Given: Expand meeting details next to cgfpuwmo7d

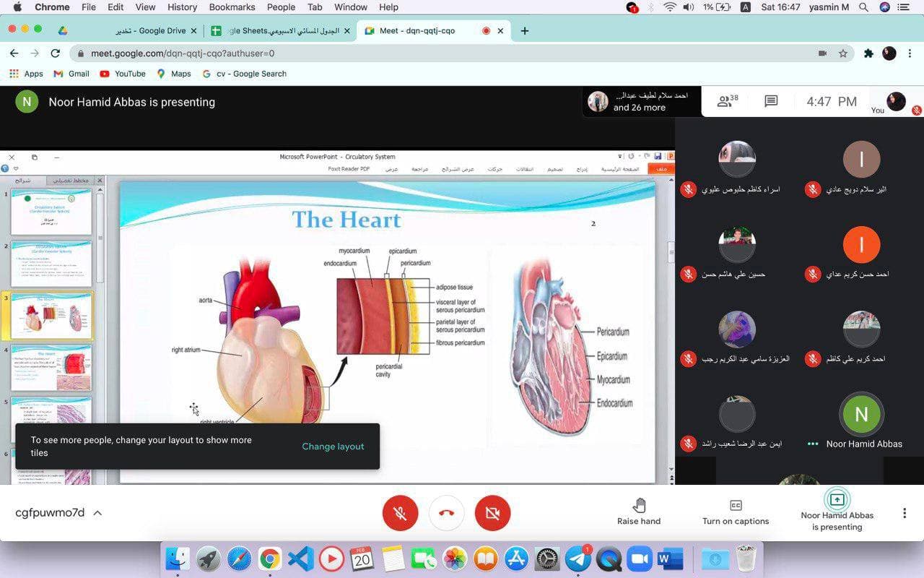Looking at the screenshot, I should (97, 513).
